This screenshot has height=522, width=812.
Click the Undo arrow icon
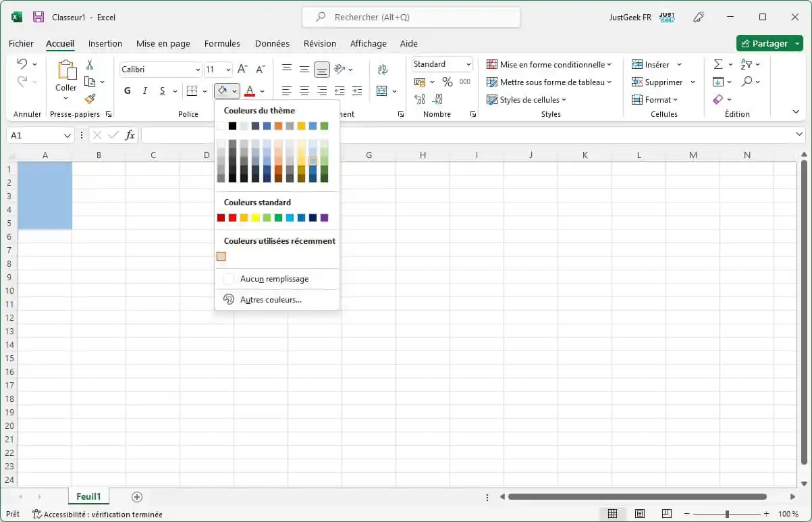pos(22,64)
